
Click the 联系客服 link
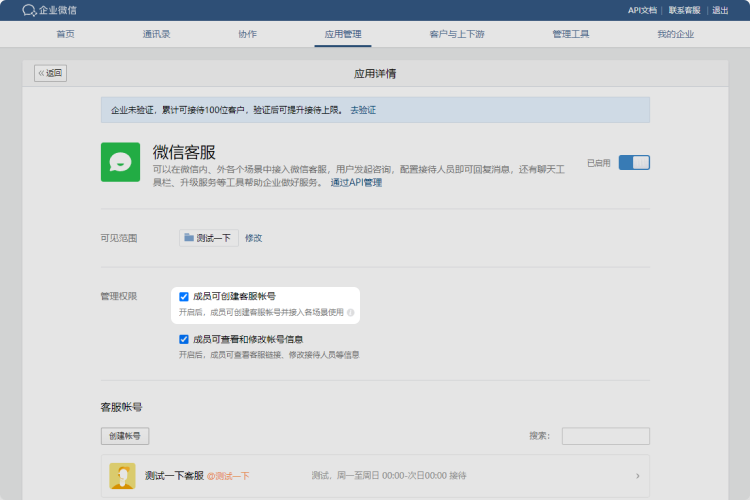point(684,10)
